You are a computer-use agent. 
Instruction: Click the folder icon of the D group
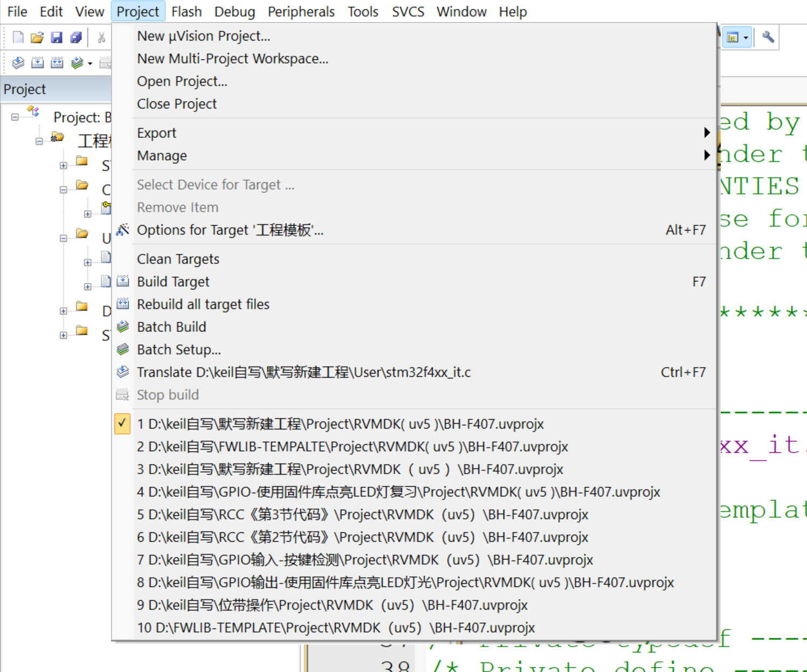click(x=82, y=306)
